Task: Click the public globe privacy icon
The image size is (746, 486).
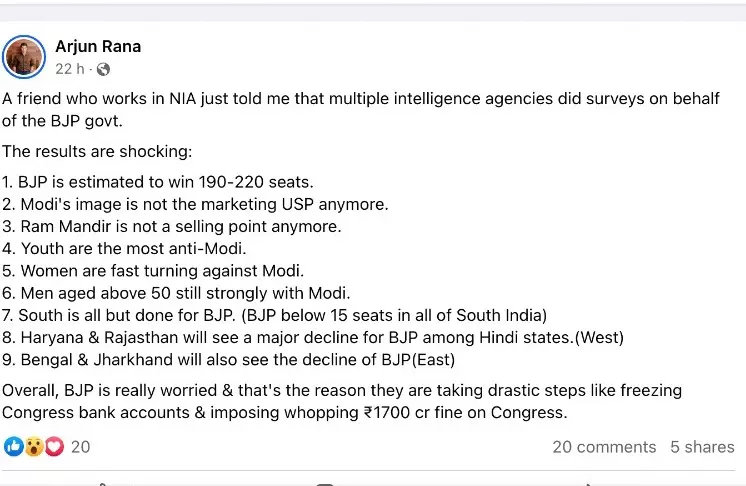Action: [x=103, y=69]
